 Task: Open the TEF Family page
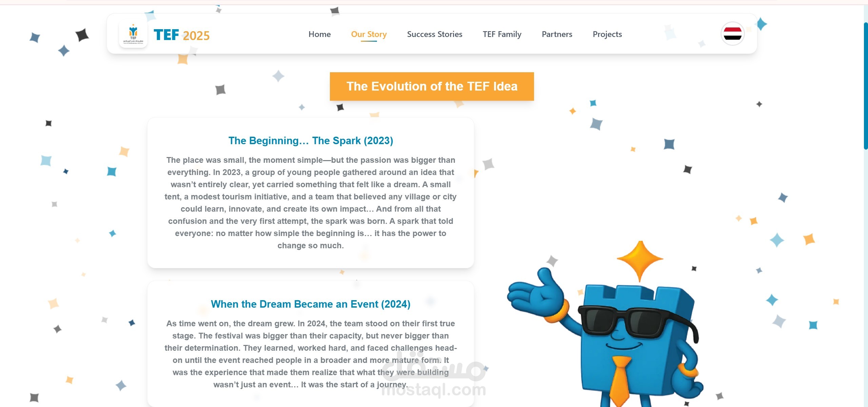502,34
